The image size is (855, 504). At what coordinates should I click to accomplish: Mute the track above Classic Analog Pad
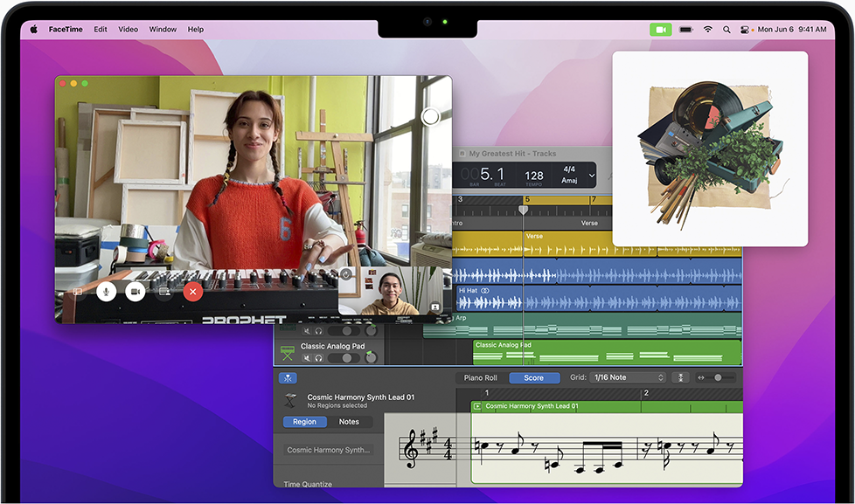pos(307,331)
